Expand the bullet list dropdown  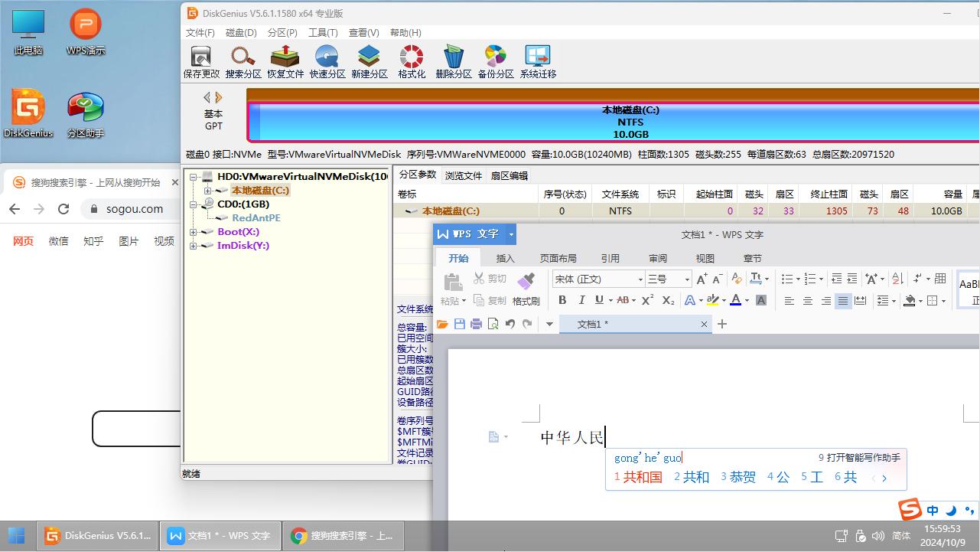[x=798, y=279]
